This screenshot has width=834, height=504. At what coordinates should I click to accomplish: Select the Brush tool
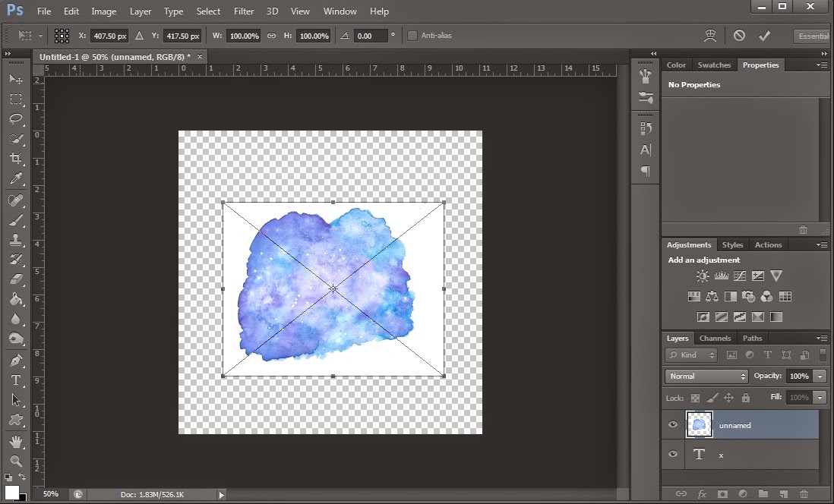coord(16,219)
